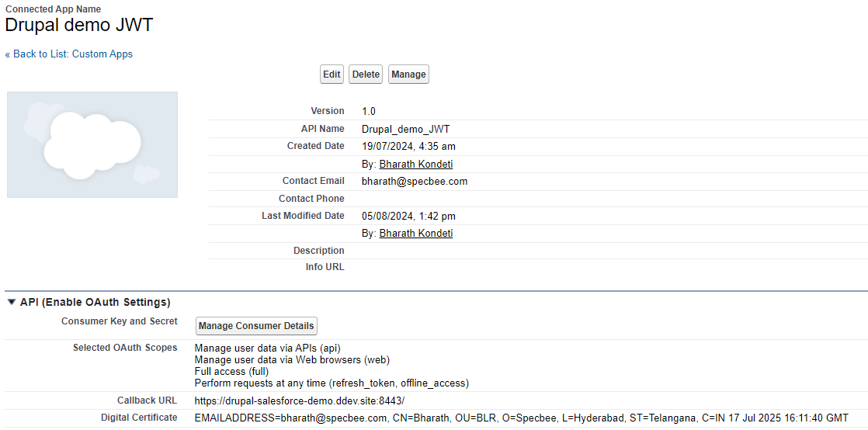
Task: Click the Digital Certificate label
Action: (140, 418)
